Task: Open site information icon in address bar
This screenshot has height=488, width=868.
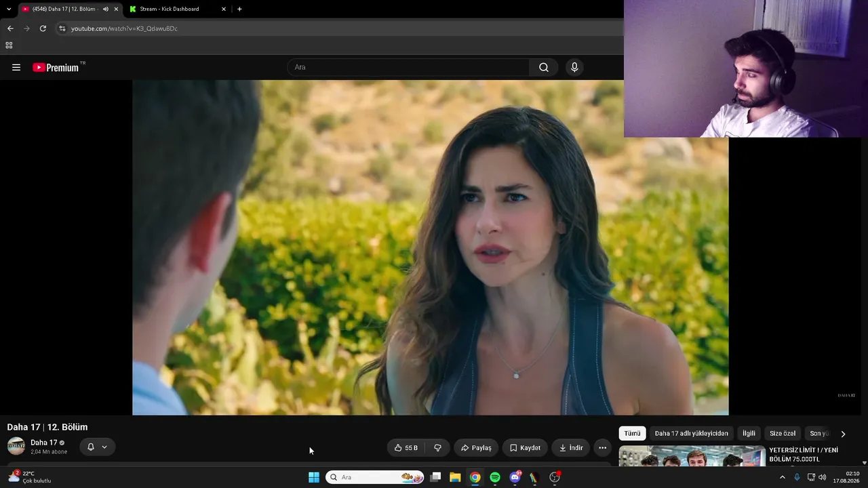Action: (x=62, y=28)
